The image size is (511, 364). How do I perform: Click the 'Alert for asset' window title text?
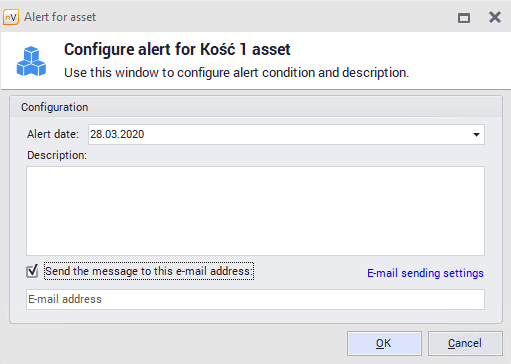pyautogui.click(x=60, y=17)
